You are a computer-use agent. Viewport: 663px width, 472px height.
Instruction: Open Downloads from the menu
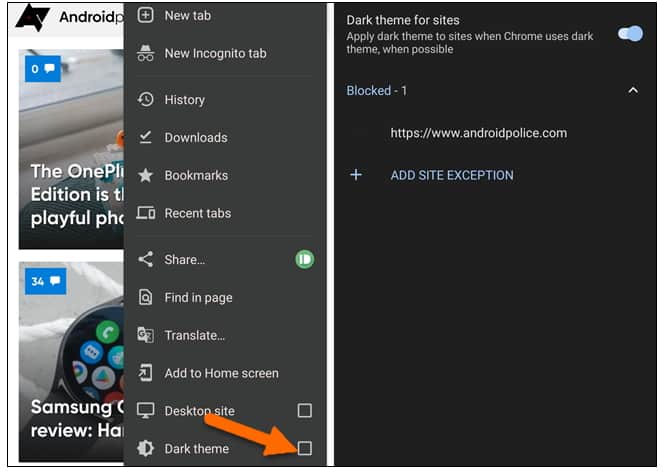click(x=225, y=137)
